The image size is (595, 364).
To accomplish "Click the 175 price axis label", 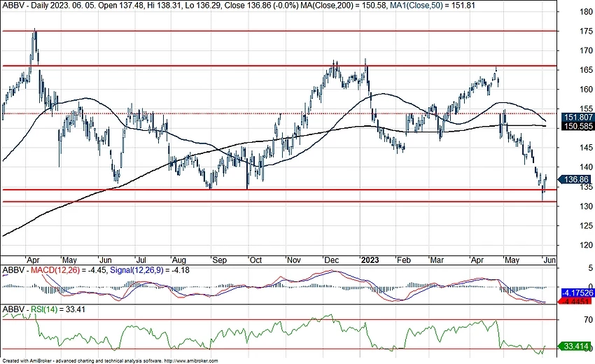I will 586,31.
